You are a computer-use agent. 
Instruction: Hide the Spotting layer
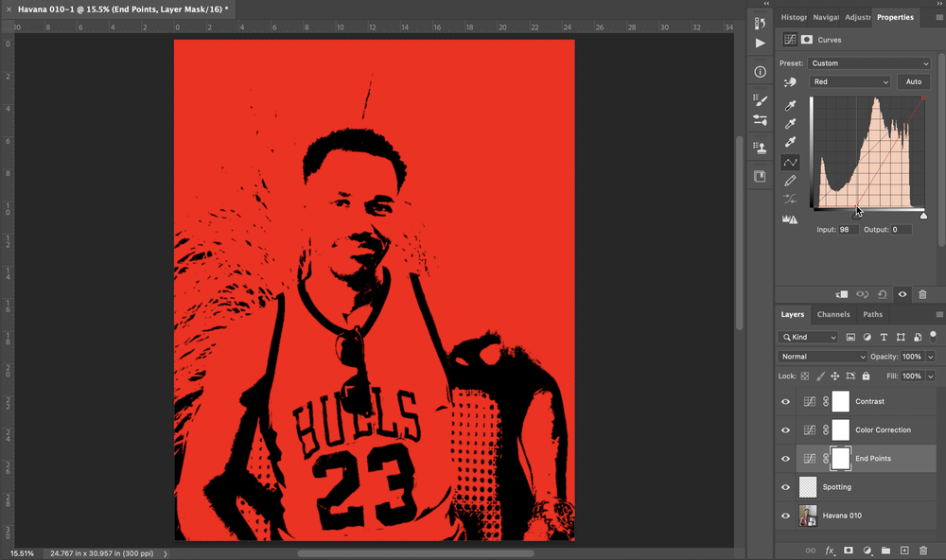pyautogui.click(x=785, y=487)
